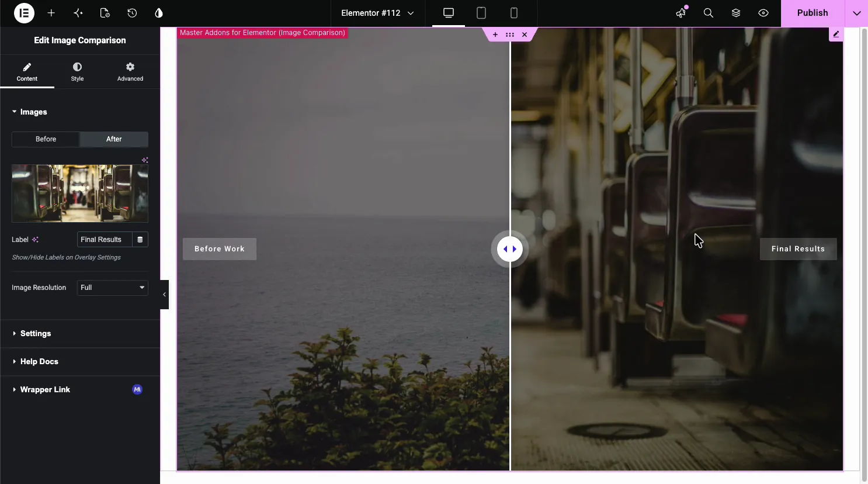Click the Final Results overlay label
The image size is (868, 484).
798,249
